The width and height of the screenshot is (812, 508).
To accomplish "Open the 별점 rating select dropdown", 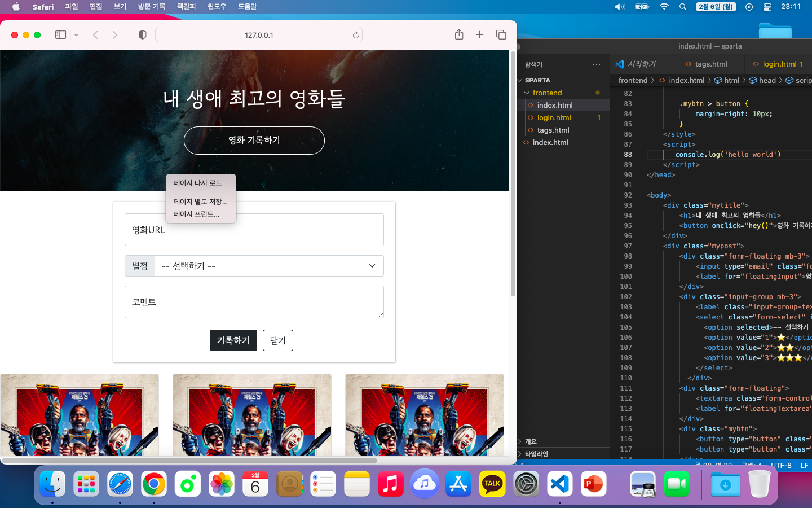I will click(x=269, y=266).
